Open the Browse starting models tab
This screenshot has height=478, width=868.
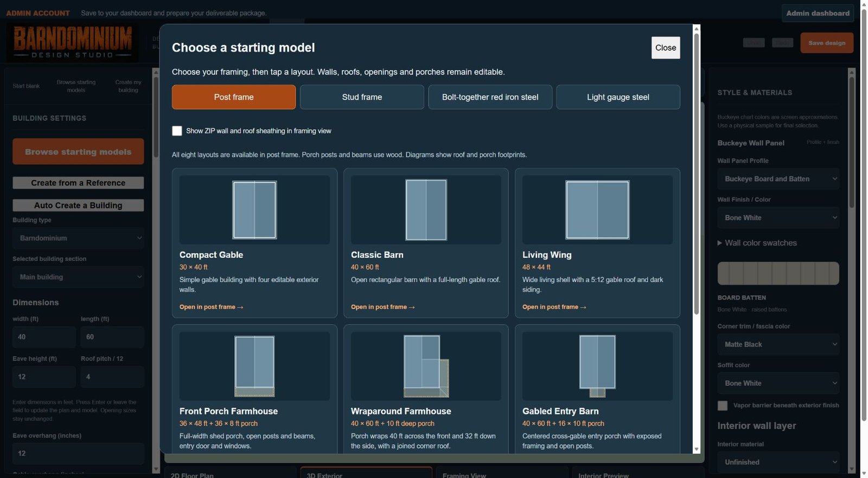pos(76,86)
